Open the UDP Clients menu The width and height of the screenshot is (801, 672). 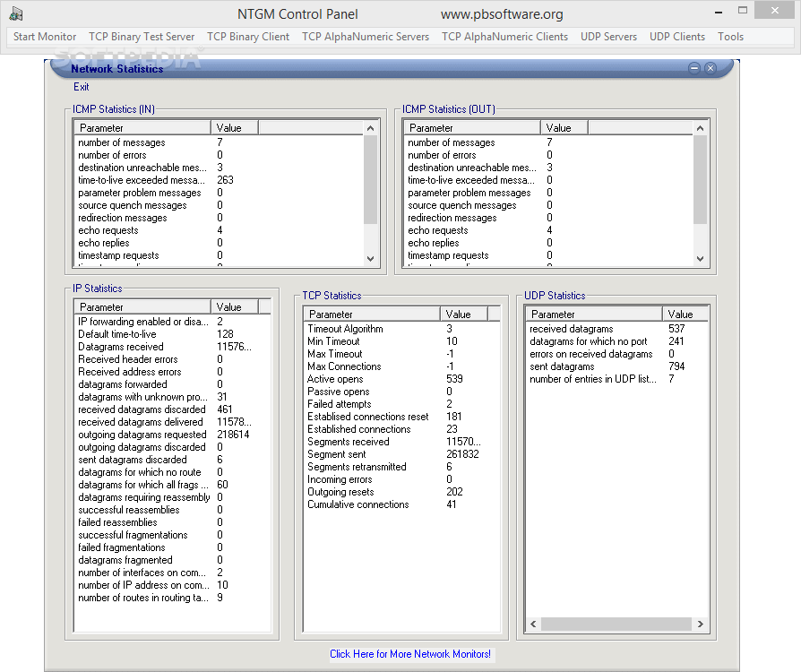(677, 36)
